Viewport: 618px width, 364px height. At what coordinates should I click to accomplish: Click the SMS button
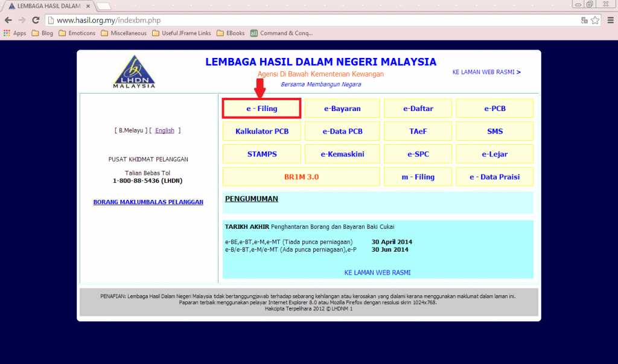(x=495, y=132)
